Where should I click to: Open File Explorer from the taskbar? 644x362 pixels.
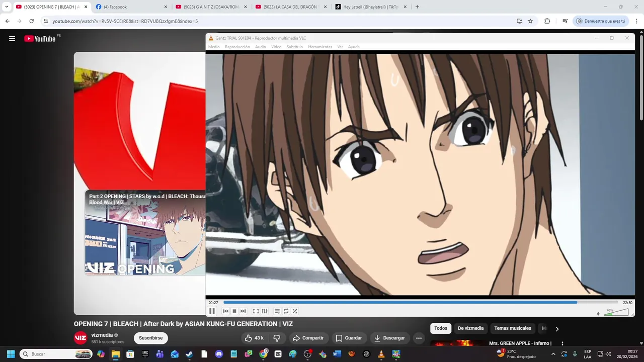(x=116, y=354)
